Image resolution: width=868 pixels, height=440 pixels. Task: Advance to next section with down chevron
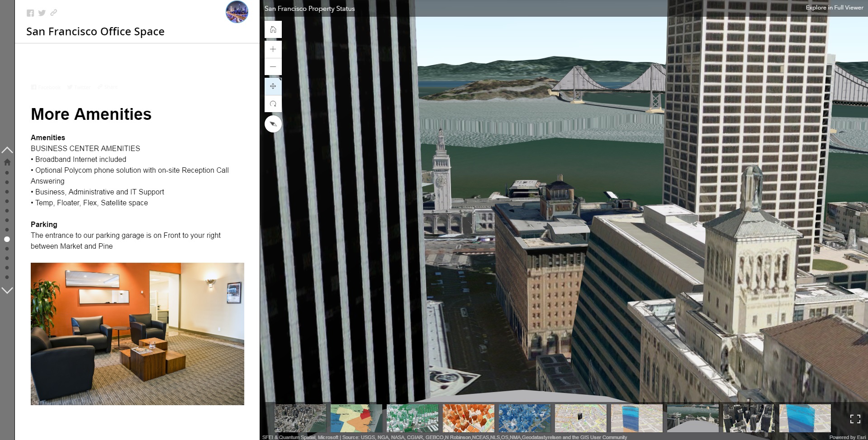click(7, 290)
